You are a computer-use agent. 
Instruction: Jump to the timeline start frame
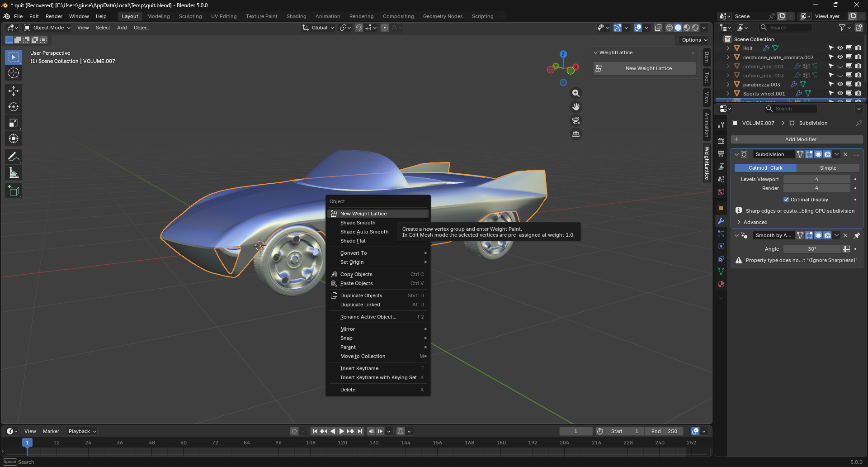(315, 431)
